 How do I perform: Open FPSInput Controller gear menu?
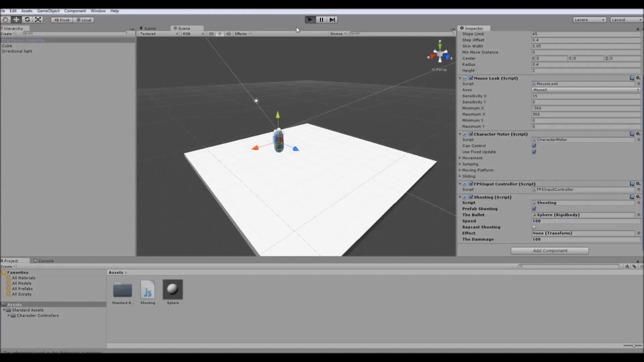pos(638,184)
